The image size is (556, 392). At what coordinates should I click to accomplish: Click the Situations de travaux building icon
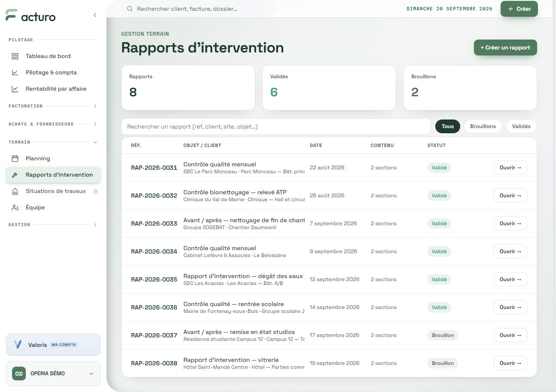coord(15,191)
